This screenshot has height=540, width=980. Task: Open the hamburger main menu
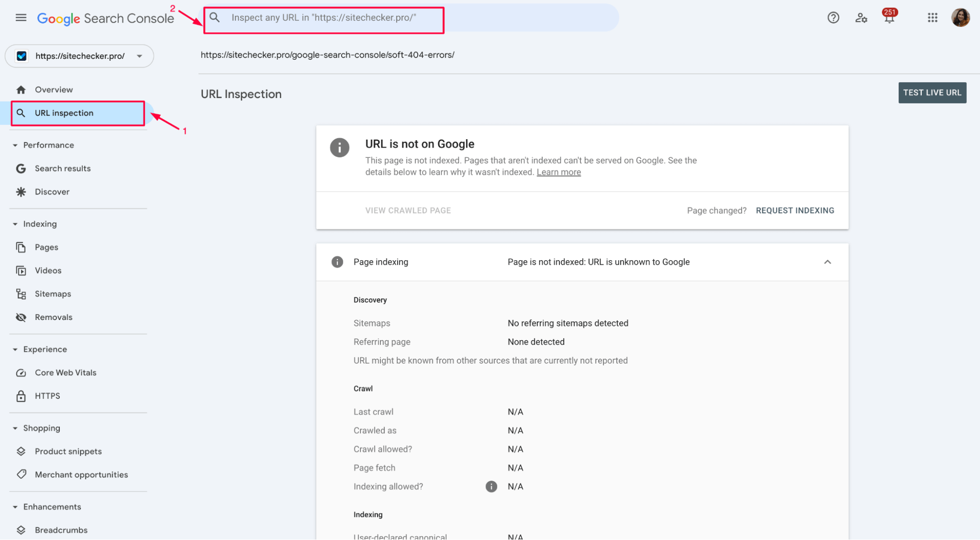(21, 18)
